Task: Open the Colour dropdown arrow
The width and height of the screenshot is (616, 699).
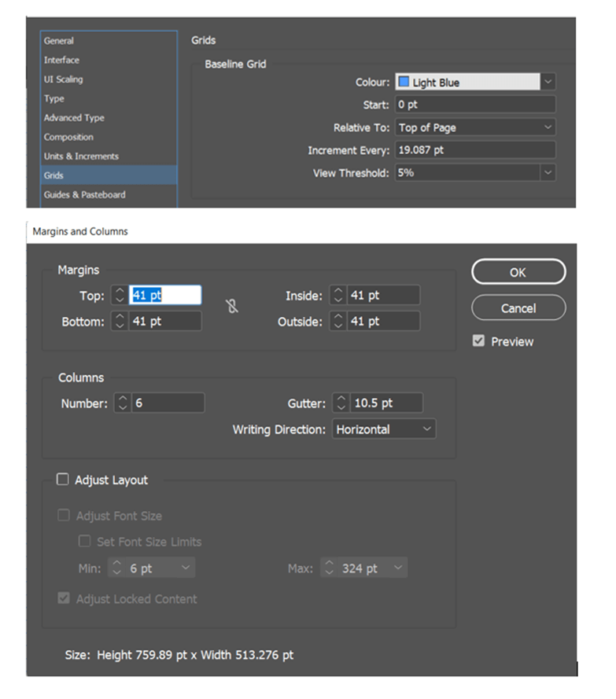Action: pyautogui.click(x=548, y=82)
